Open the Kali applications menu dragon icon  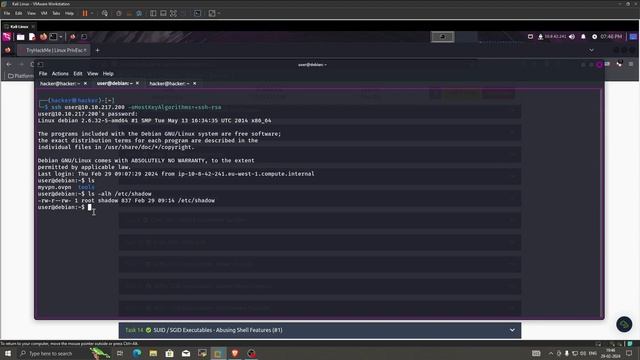tap(7, 37)
